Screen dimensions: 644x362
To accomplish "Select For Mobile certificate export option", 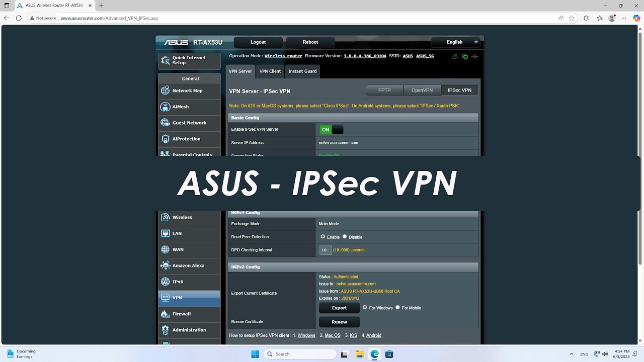I will point(397,307).
